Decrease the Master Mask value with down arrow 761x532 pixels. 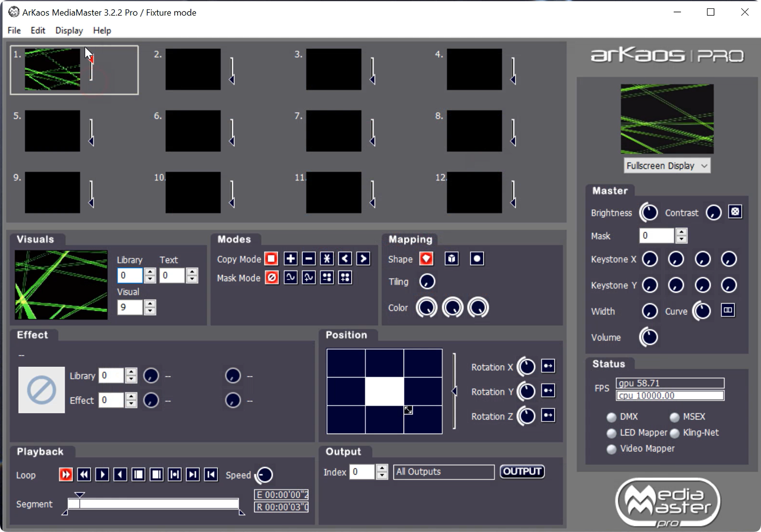pyautogui.click(x=681, y=239)
